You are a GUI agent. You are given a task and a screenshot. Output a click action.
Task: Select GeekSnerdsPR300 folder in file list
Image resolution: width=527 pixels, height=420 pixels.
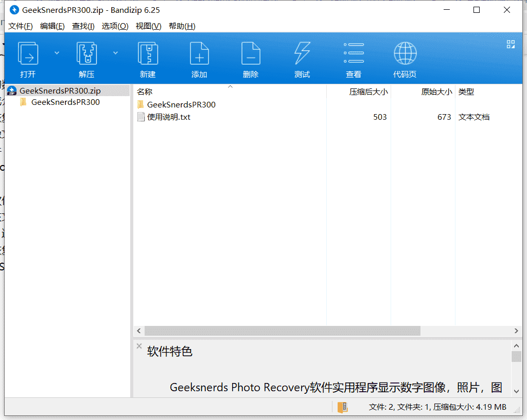pos(181,105)
